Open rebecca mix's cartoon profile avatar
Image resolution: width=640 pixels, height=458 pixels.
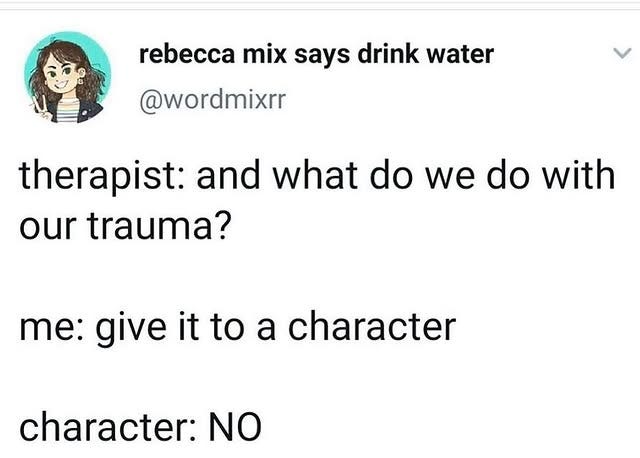click(x=67, y=77)
